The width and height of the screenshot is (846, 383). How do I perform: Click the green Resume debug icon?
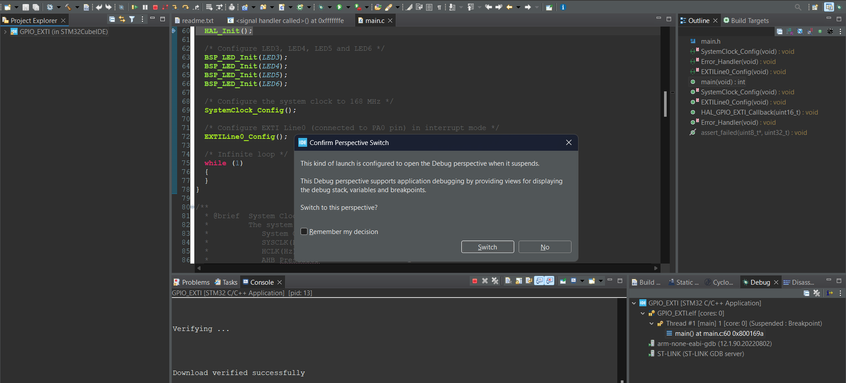coord(135,8)
